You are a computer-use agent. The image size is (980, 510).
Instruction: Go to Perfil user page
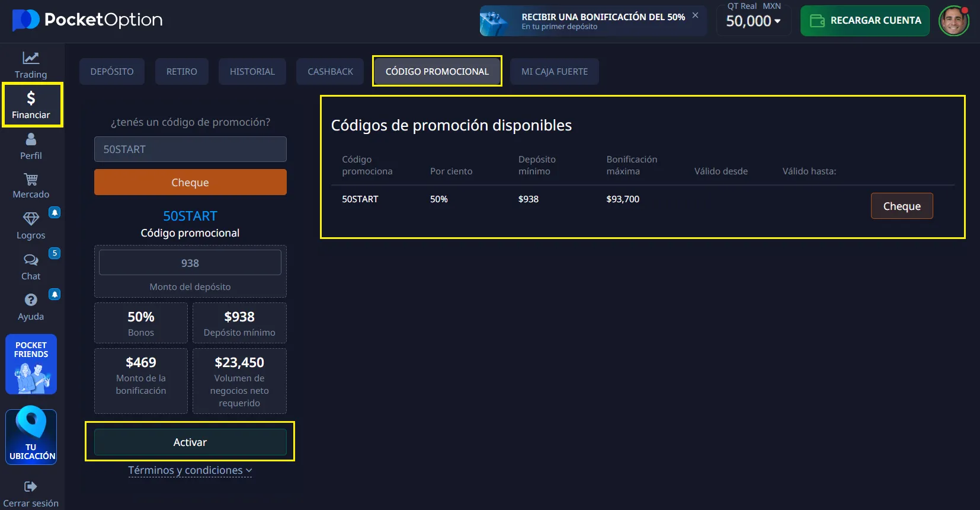pyautogui.click(x=31, y=146)
